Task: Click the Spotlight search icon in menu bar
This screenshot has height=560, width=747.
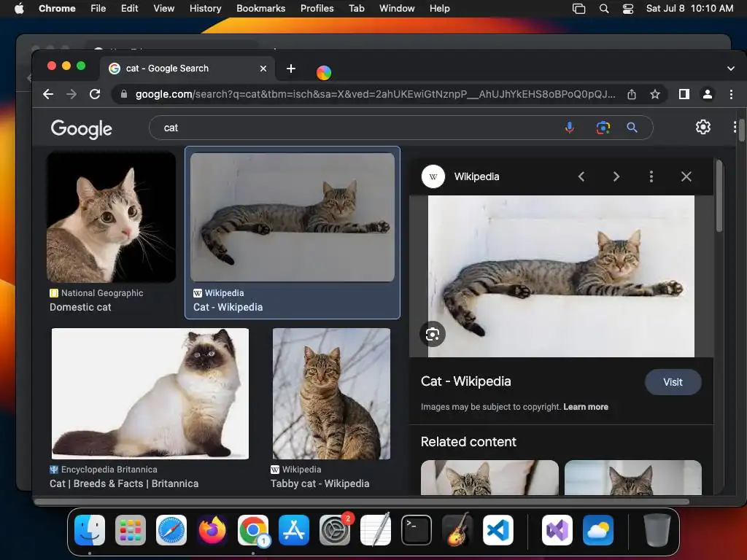Action: pyautogui.click(x=604, y=9)
